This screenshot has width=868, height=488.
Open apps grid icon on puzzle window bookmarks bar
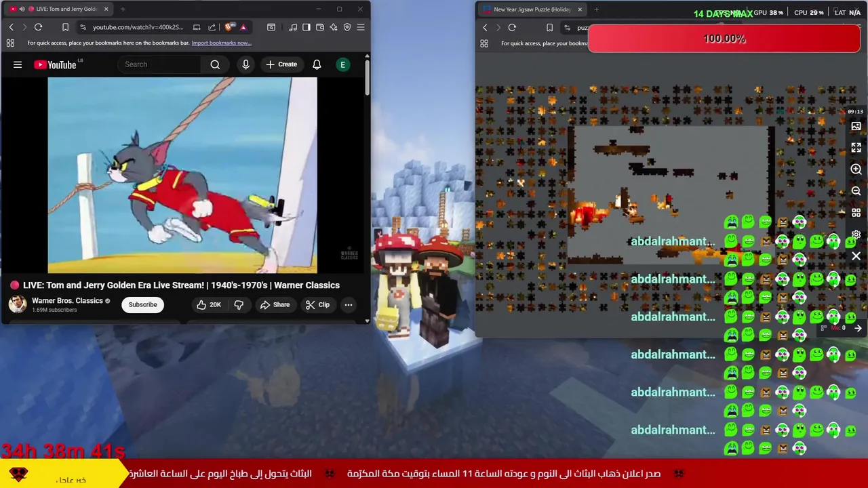tap(484, 43)
